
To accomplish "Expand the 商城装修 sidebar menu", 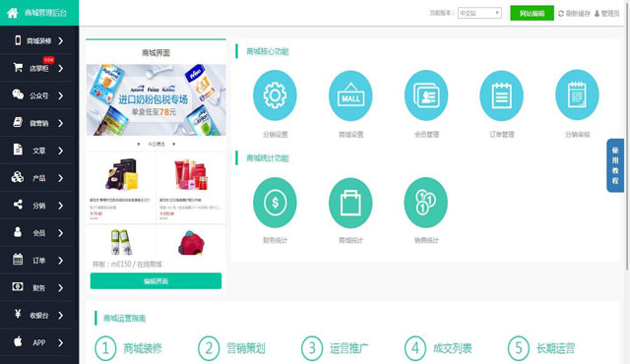I will pyautogui.click(x=37, y=40).
